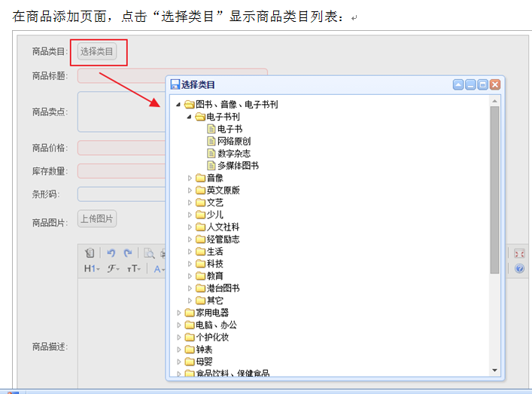Open the font family F dropdown
532x394 pixels.
click(x=114, y=269)
